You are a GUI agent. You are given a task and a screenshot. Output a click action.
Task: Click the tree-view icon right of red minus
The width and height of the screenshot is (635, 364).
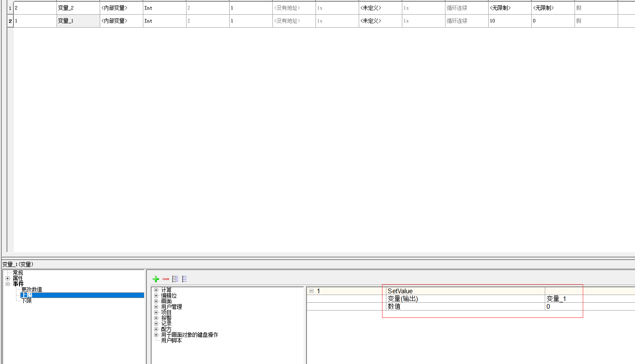pyautogui.click(x=175, y=279)
